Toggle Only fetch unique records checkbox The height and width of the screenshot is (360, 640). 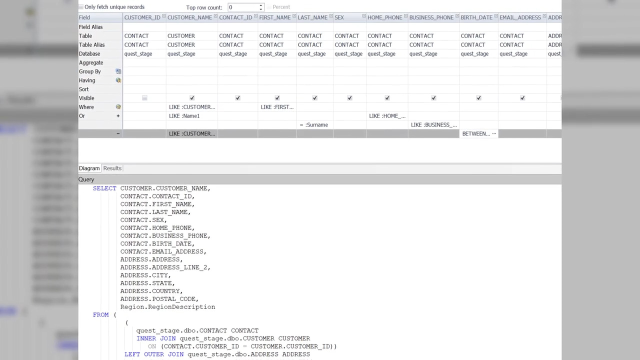[x=81, y=7]
